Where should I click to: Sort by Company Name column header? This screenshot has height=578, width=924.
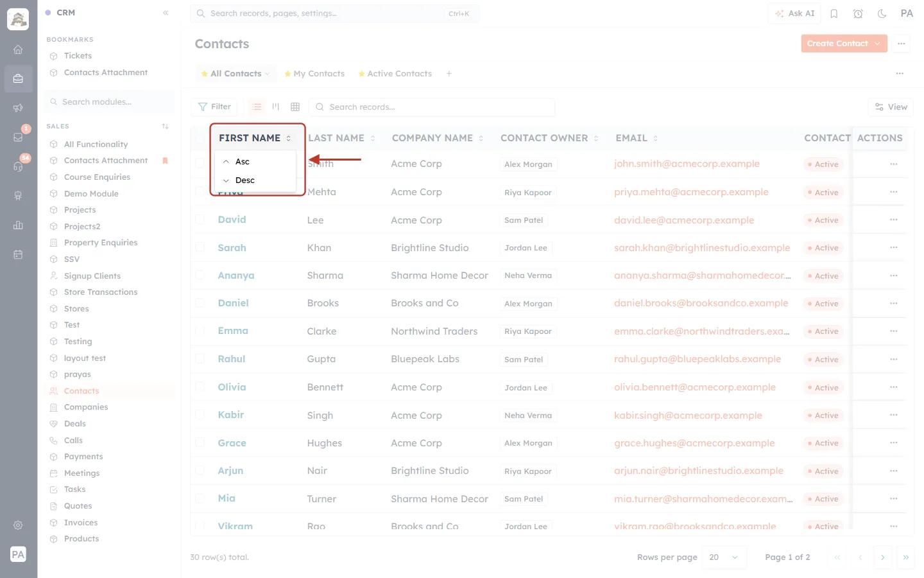[x=438, y=138]
